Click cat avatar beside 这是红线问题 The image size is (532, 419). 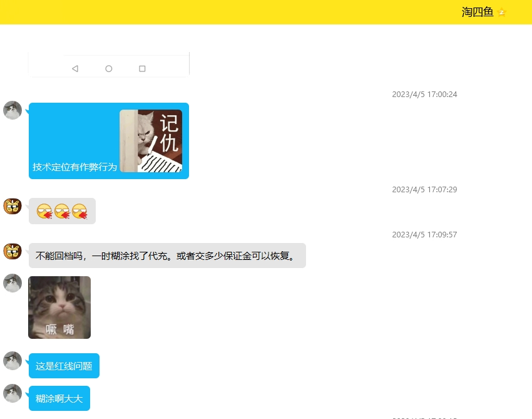[13, 361]
